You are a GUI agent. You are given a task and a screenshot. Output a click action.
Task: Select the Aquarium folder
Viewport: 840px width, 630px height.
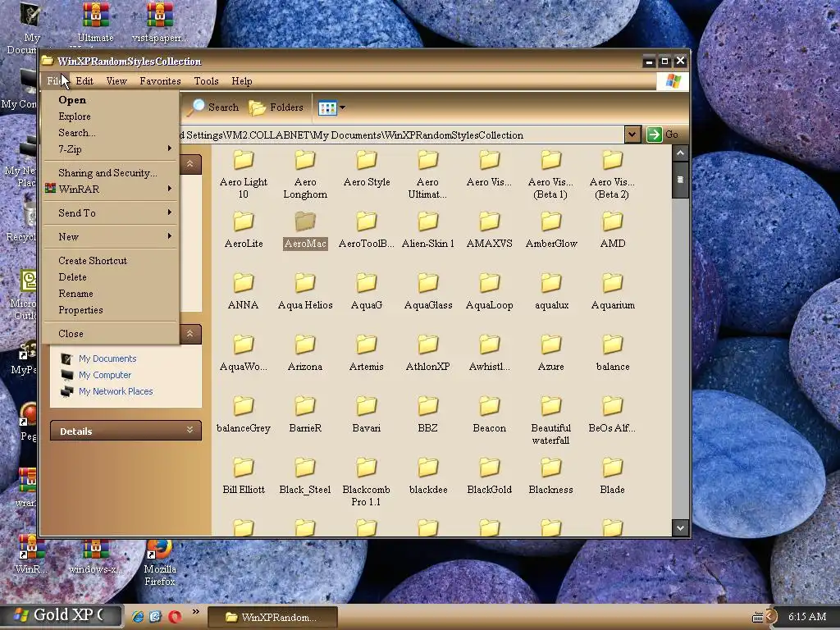click(612, 292)
